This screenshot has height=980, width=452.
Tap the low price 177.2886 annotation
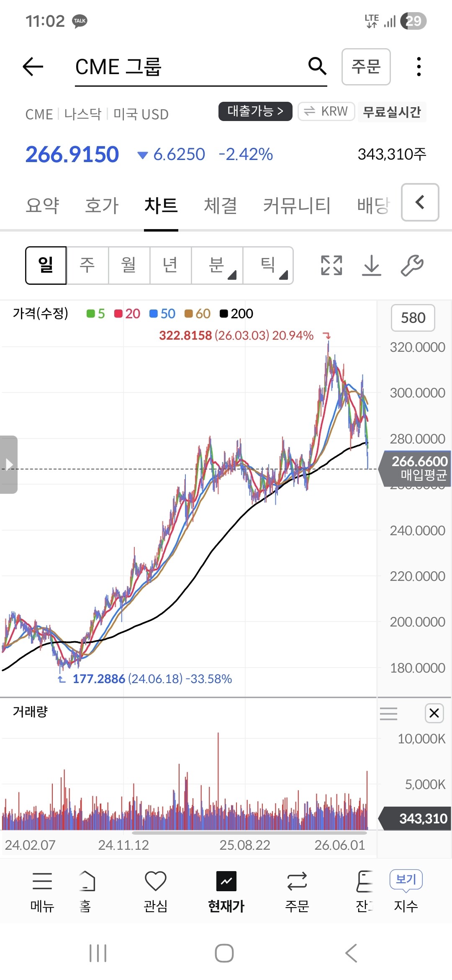(152, 678)
